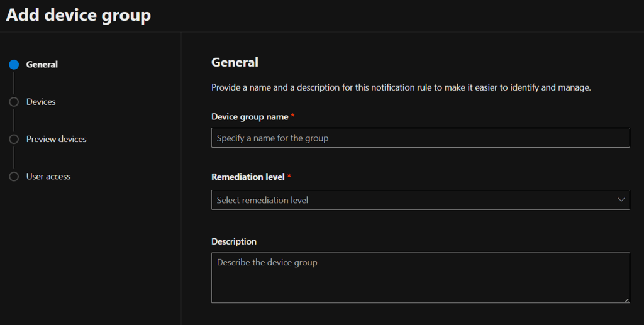The image size is (644, 325).
Task: Click the Devices step circle indicator
Action: coord(14,102)
